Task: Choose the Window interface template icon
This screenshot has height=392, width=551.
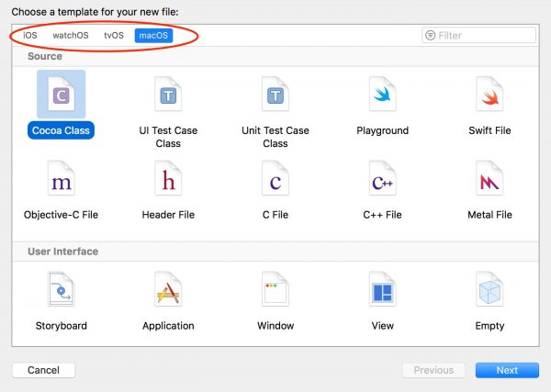Action: (275, 289)
